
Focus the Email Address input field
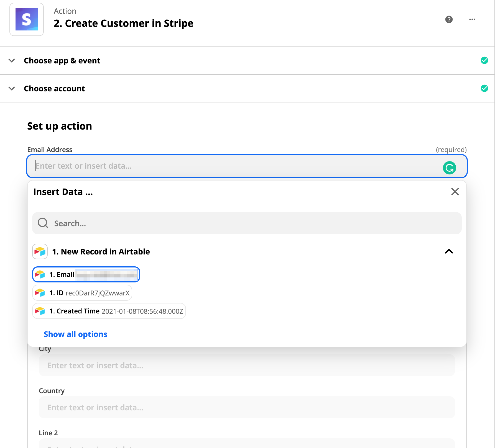pyautogui.click(x=247, y=166)
